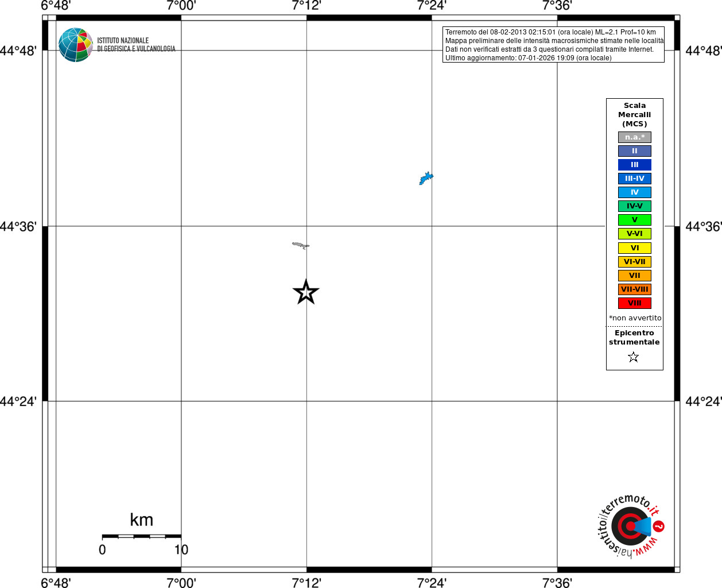Click the top 6°48' longitude label
This screenshot has width=722, height=588.
(56, 6)
